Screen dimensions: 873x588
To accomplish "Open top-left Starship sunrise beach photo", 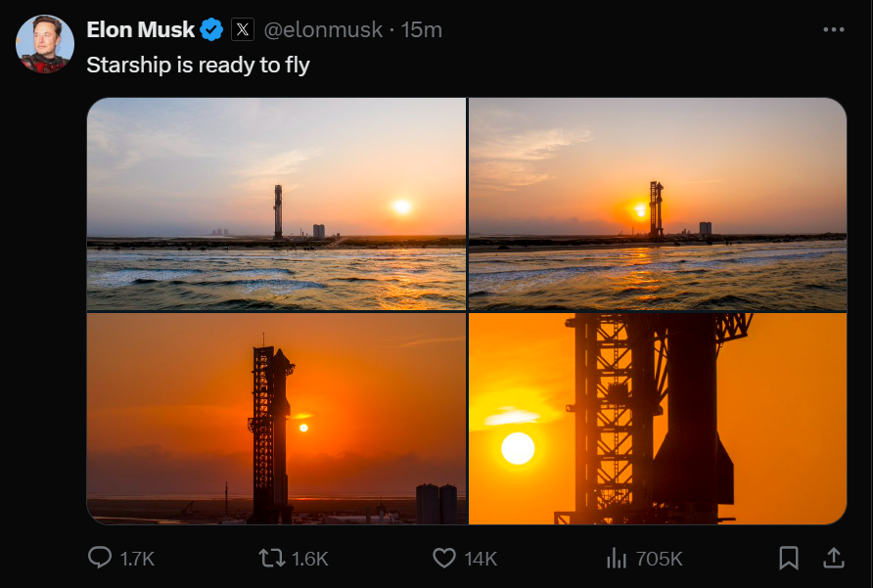I will coord(276,204).
